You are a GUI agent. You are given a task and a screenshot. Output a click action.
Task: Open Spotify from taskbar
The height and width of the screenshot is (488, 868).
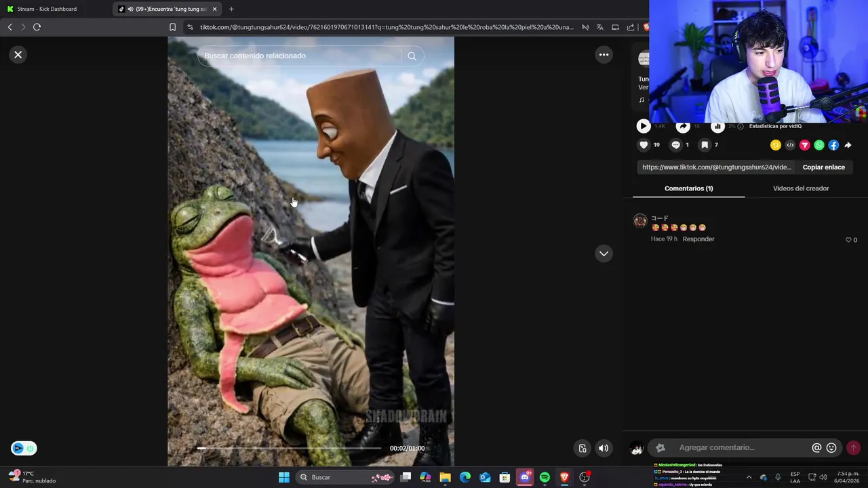tap(545, 477)
